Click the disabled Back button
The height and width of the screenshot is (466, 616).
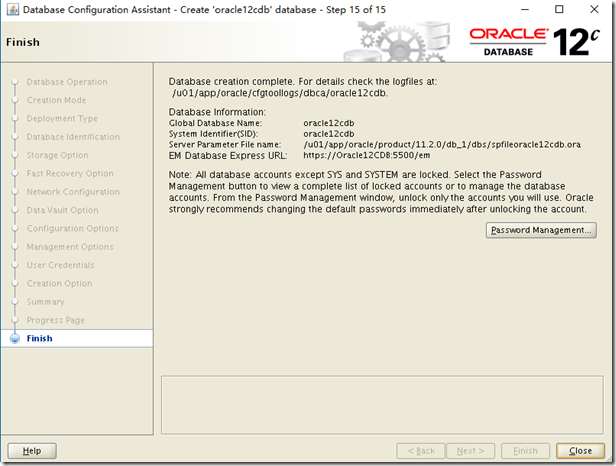[x=421, y=451]
